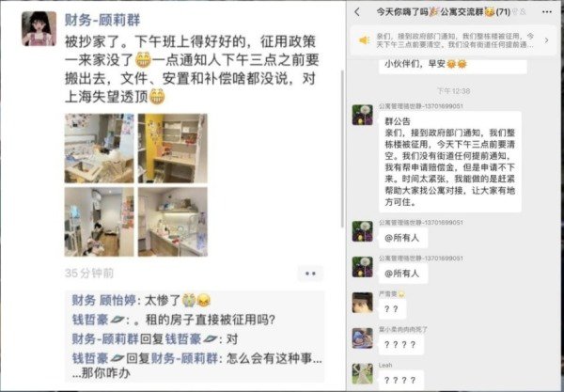View the first photo with bed and boxes
This screenshot has height=392, width=564.
click(x=99, y=149)
